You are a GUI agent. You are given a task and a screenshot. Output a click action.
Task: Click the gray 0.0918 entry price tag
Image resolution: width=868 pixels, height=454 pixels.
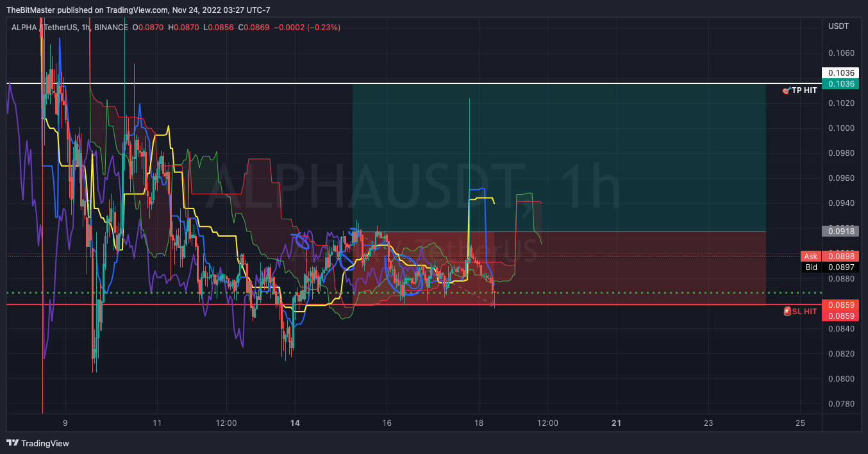click(x=840, y=231)
